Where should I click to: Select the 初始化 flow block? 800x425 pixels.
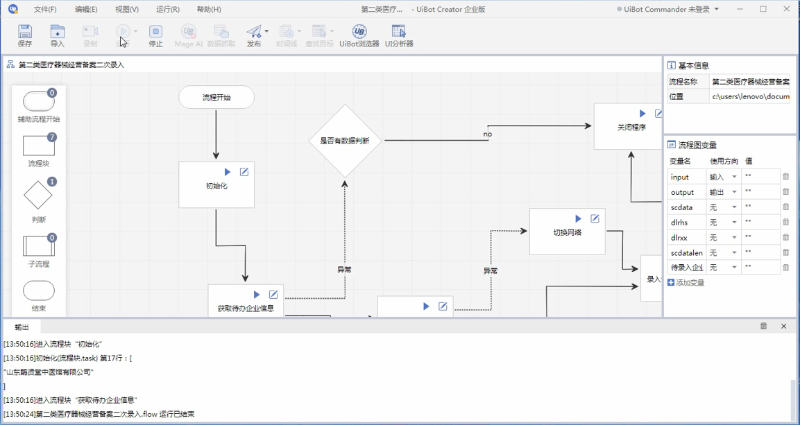click(x=216, y=185)
